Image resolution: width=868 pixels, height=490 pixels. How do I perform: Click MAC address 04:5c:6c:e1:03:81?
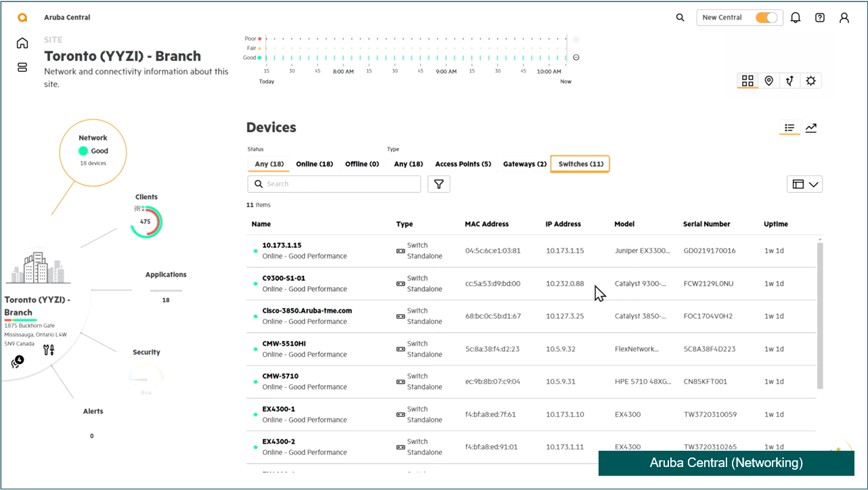point(493,250)
